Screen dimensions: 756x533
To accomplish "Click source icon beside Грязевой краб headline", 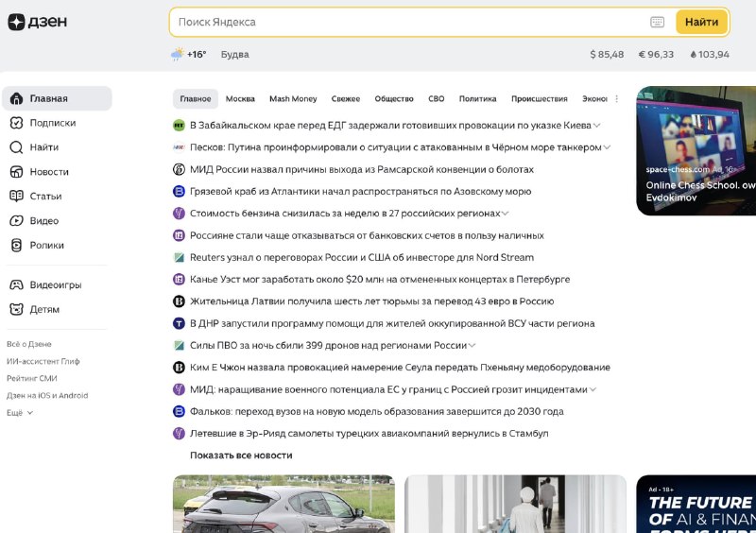I will 179,192.
